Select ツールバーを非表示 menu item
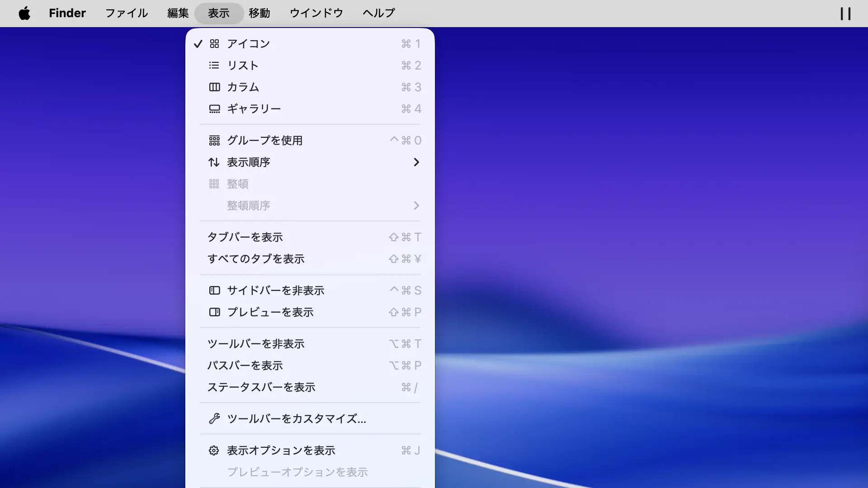Image resolution: width=868 pixels, height=488 pixels. click(x=256, y=344)
